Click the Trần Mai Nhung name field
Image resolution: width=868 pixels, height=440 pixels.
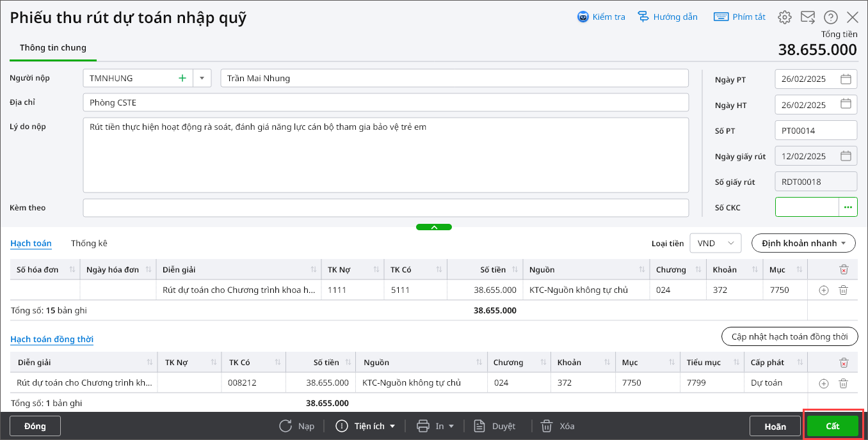click(x=454, y=78)
